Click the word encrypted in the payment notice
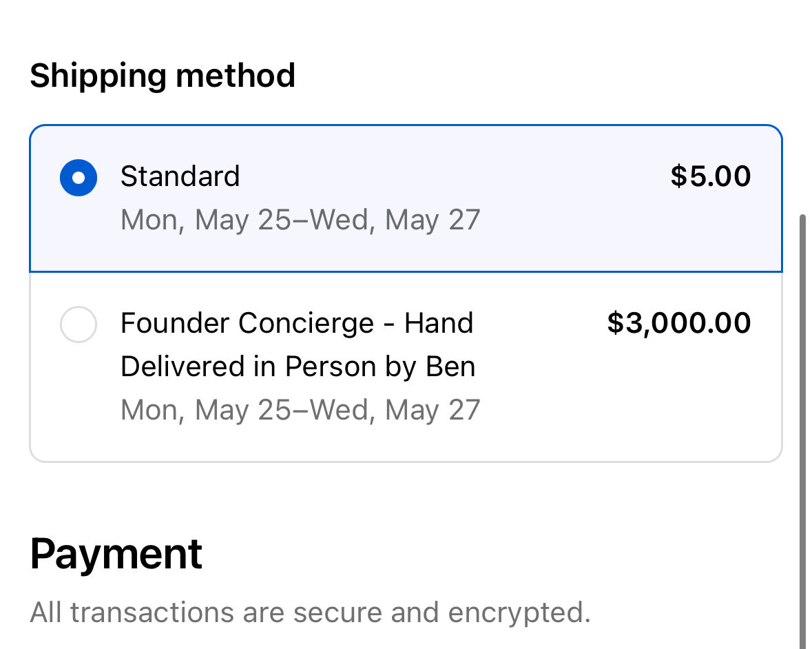This screenshot has height=649, width=812. 519,614
